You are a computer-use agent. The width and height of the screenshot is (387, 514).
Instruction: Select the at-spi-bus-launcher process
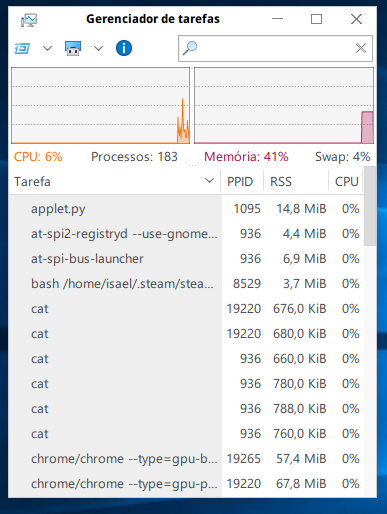(x=186, y=259)
